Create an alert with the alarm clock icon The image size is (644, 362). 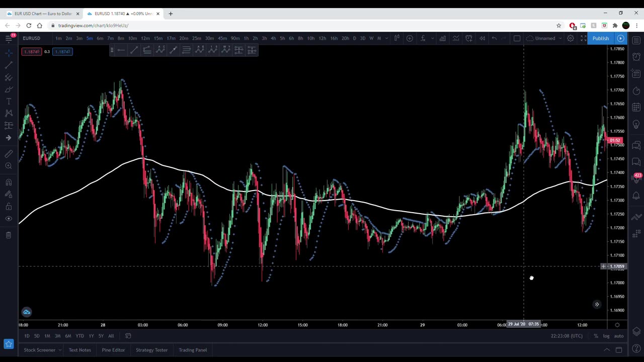(469, 38)
